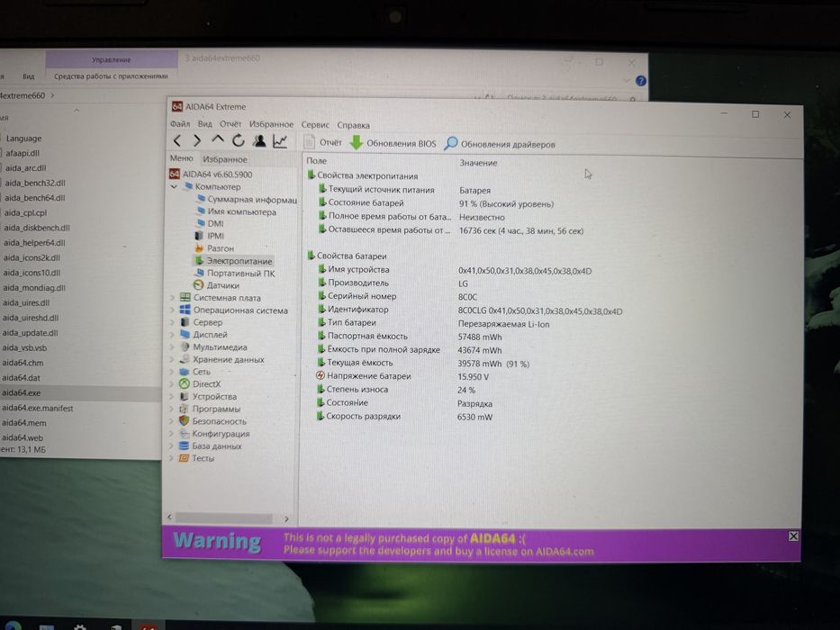
Task: Close the purple Warning banner
Action: [793, 536]
